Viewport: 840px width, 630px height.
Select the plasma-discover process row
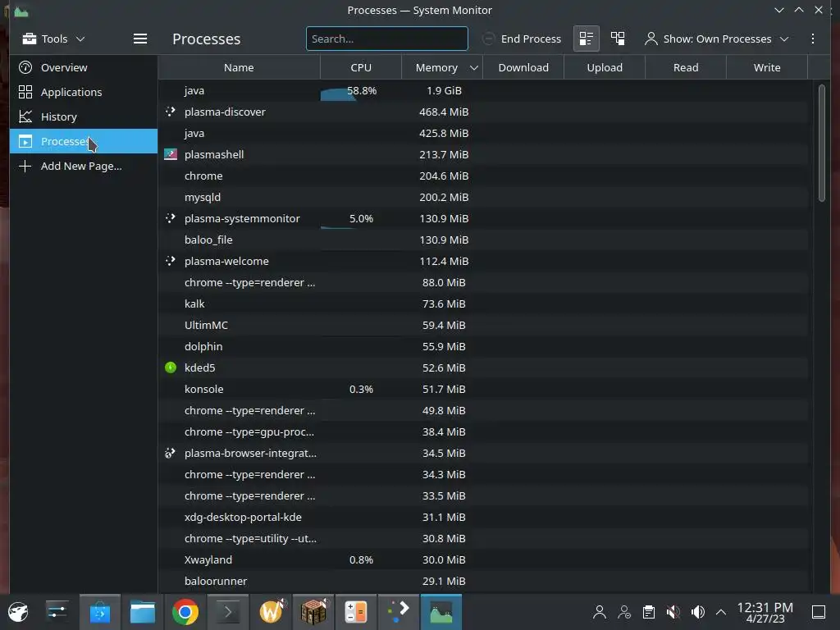(483, 112)
